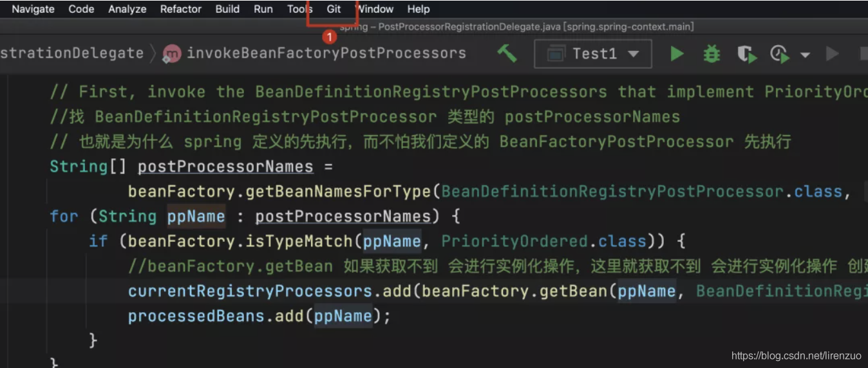The height and width of the screenshot is (368, 868).
Task: Open the Build menu
Action: tap(227, 9)
